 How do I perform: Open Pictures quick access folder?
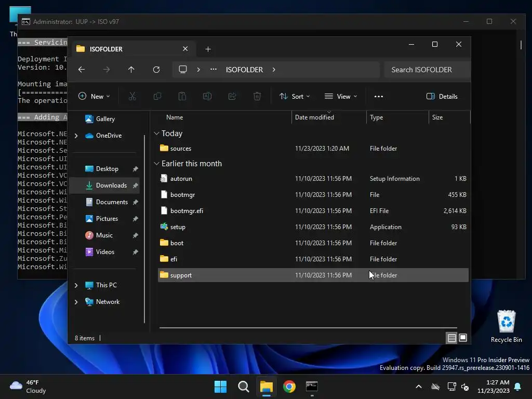tap(107, 219)
